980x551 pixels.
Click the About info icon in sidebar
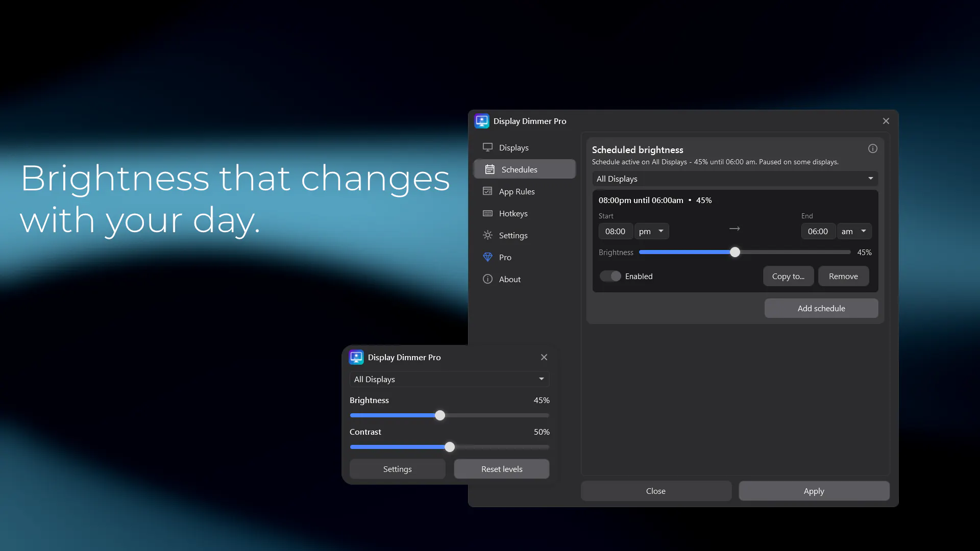coord(487,279)
